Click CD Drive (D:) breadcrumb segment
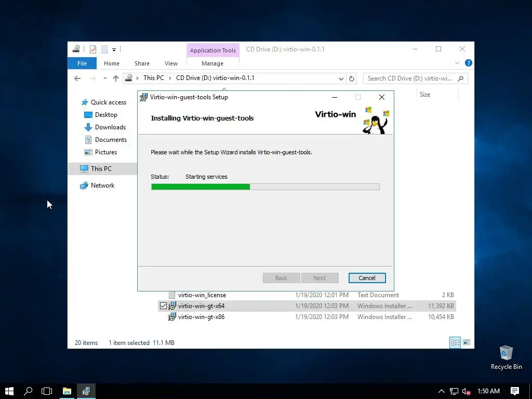The width and height of the screenshot is (532, 399). pyautogui.click(x=215, y=78)
